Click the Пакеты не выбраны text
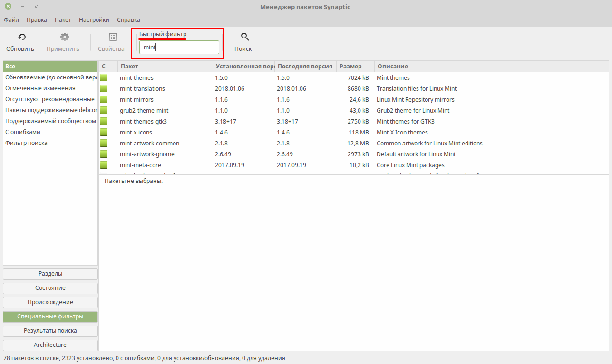Viewport: 612px width, 364px height. [134, 181]
